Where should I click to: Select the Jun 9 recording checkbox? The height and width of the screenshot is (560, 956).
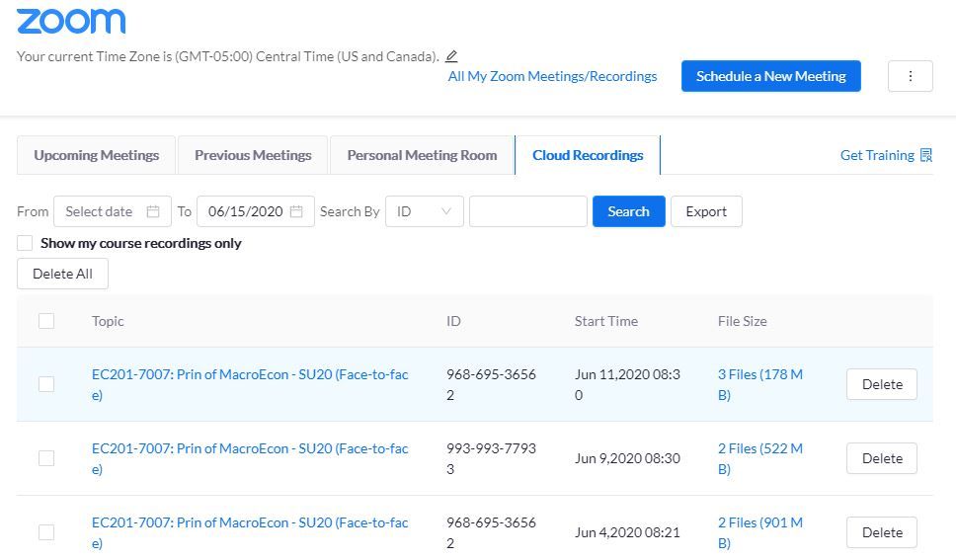pos(46,458)
